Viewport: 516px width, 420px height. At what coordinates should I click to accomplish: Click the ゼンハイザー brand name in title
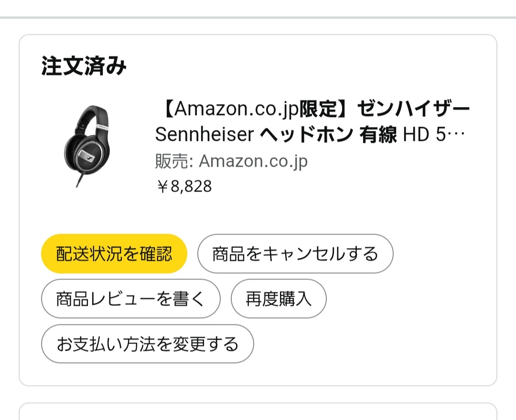click(414, 109)
